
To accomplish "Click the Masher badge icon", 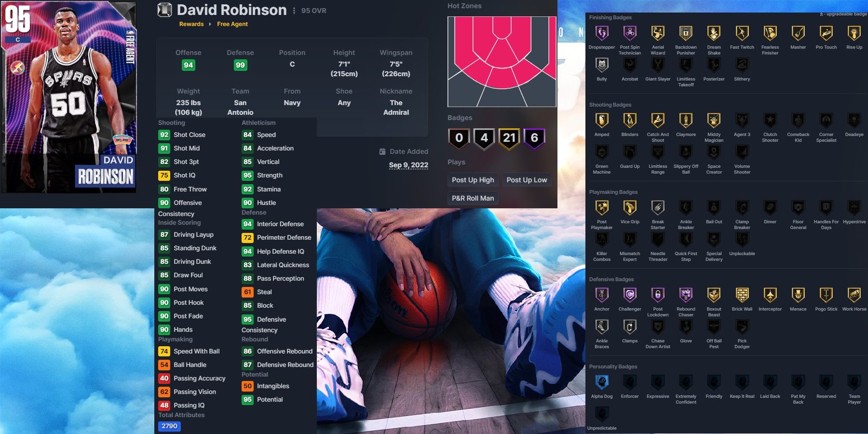I will (798, 33).
